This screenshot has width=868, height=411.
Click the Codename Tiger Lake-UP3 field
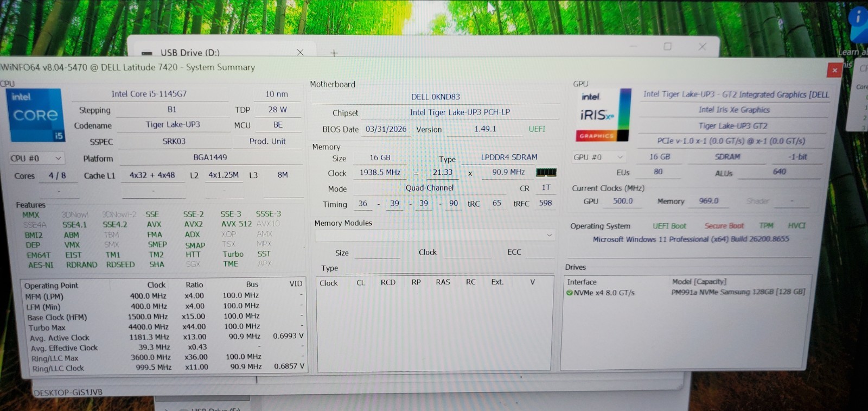coord(173,124)
